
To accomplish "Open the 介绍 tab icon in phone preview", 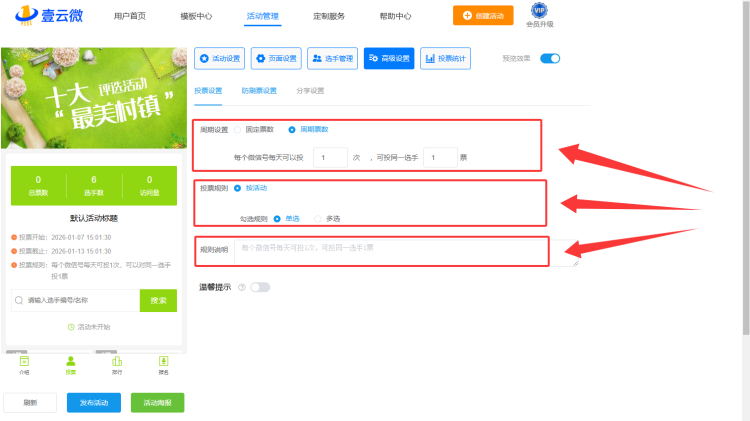I will (24, 362).
